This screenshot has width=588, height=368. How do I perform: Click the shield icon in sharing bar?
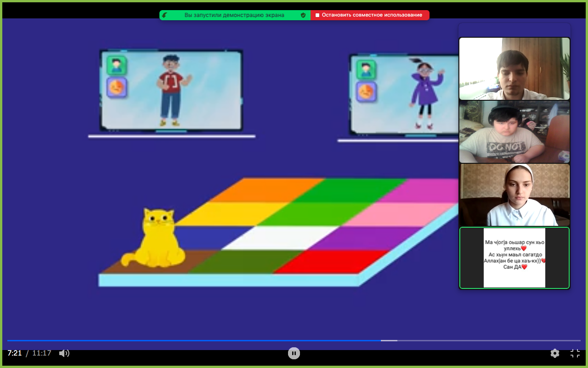click(303, 15)
